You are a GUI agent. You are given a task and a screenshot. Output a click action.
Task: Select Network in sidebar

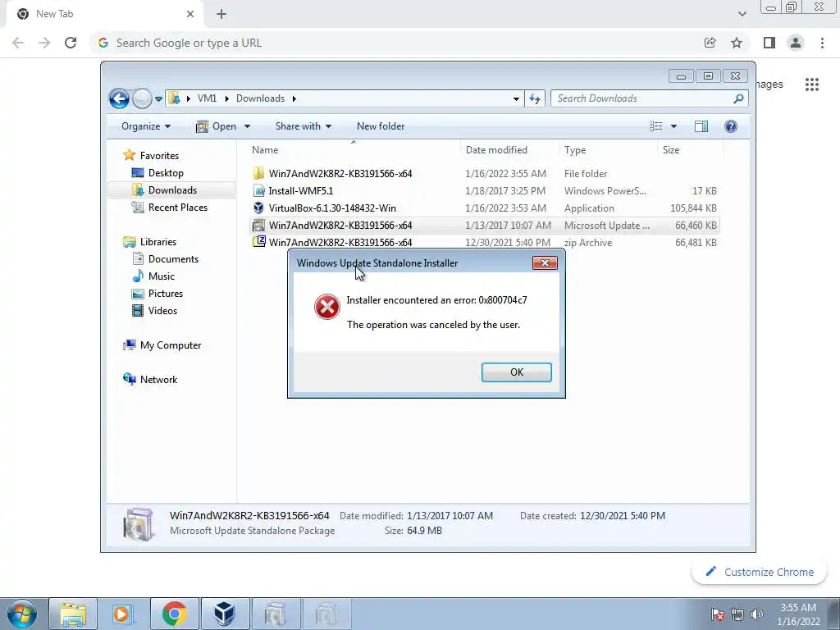click(x=158, y=379)
